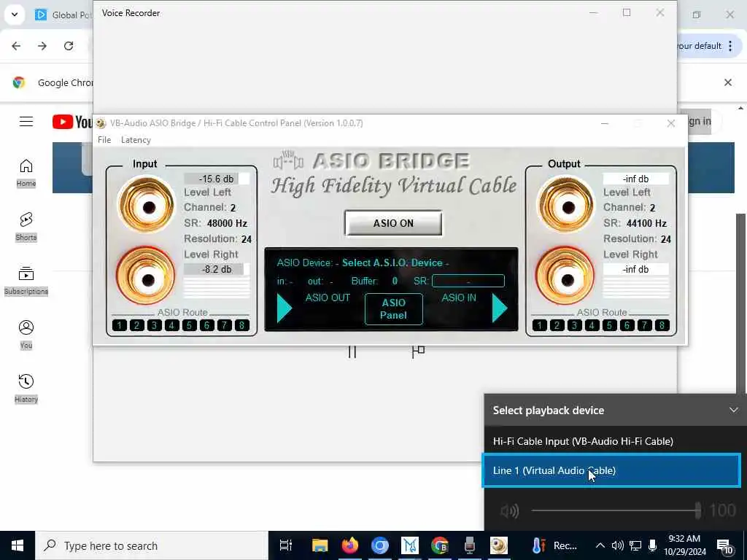Toggle Input ASIO Route channel 2
The width and height of the screenshot is (747, 560).
click(136, 325)
